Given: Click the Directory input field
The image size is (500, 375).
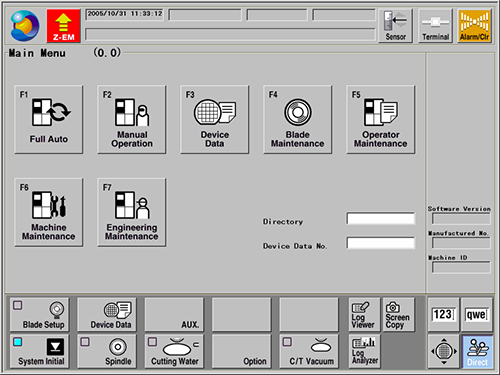Looking at the screenshot, I should tap(381, 219).
